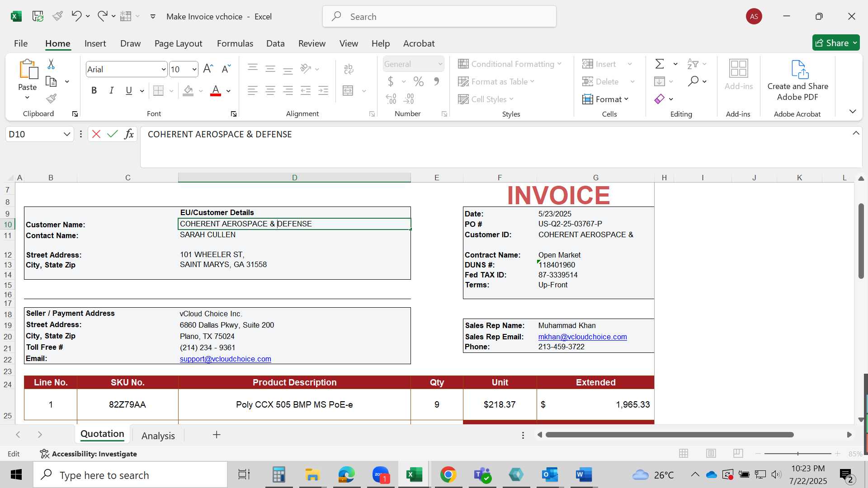868x488 pixels.
Task: Click the Decrease Decimal icon
Action: coord(409,99)
